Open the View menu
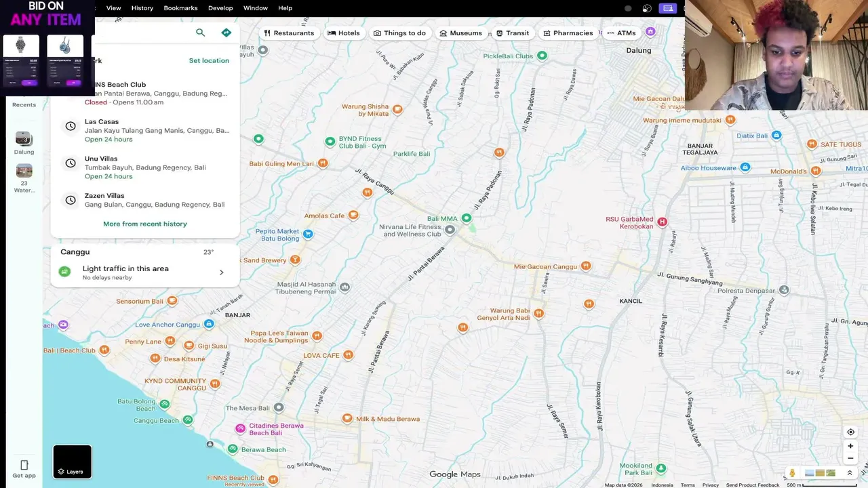 tap(113, 8)
